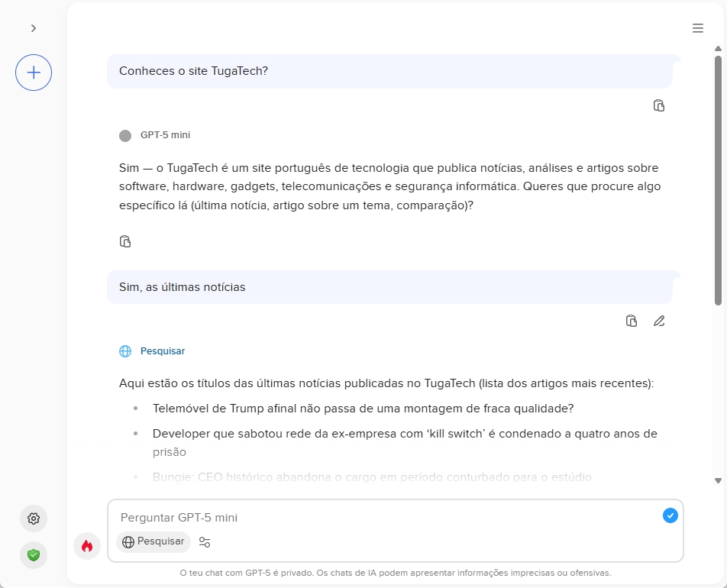Click the GPT-5 mini model label
This screenshot has width=727, height=588.
tap(164, 135)
